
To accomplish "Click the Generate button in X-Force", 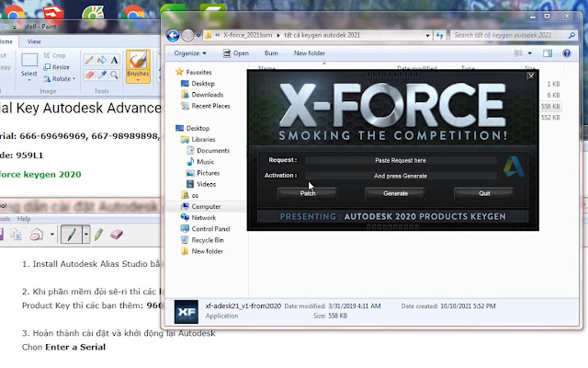I will 395,193.
